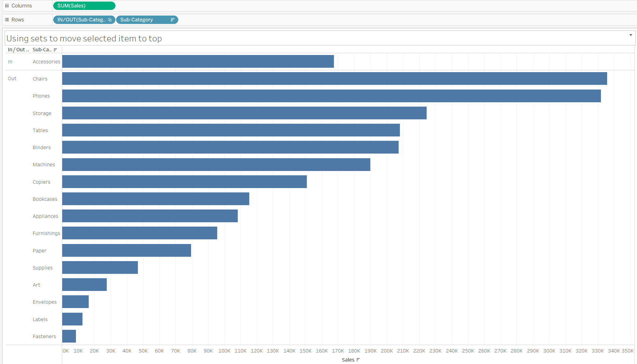Click the worksheet title text

tap(84, 39)
